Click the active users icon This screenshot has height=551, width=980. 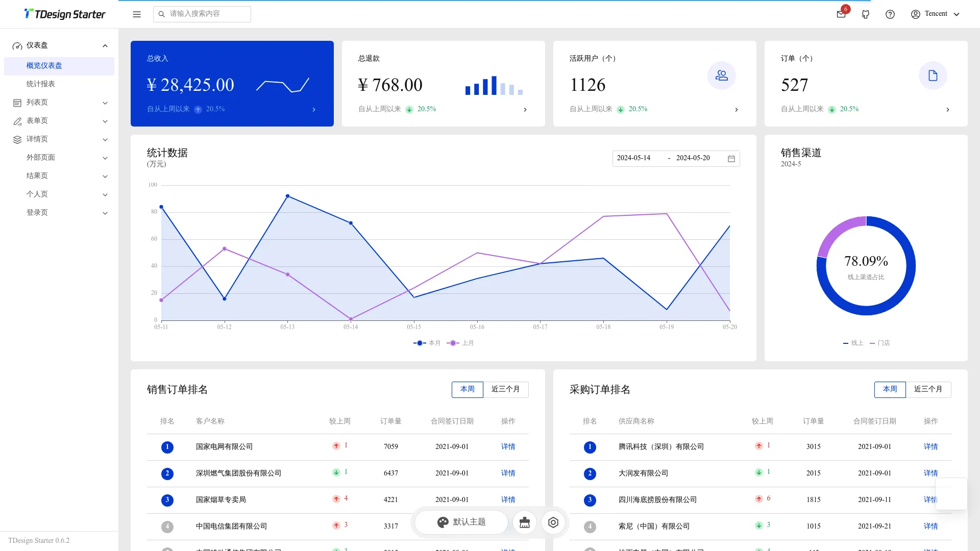(x=722, y=76)
